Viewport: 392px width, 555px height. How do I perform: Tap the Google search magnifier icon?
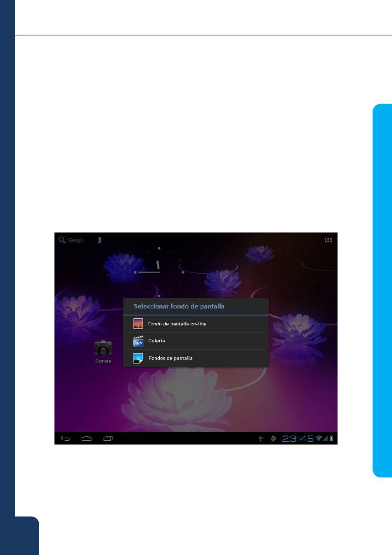[62, 240]
